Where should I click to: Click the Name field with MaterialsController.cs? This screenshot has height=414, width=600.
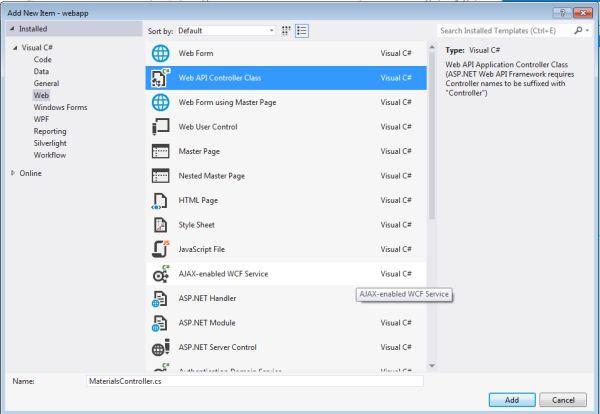(x=255, y=381)
